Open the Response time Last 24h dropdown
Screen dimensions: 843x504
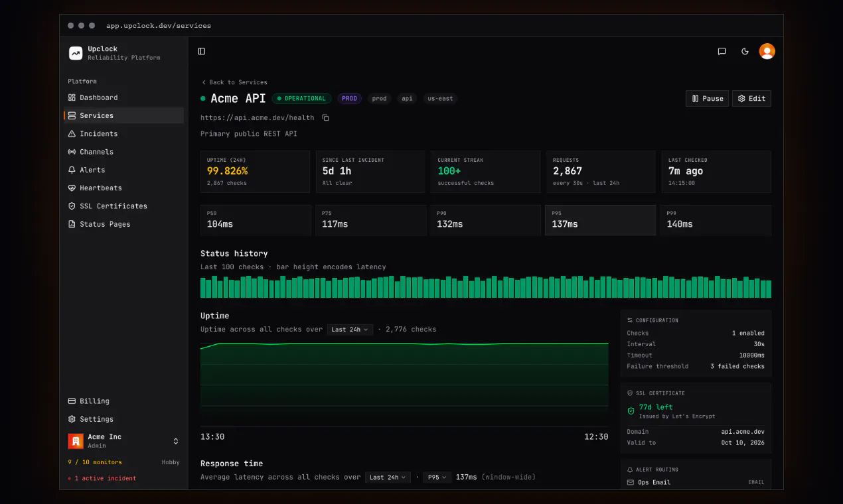coord(388,477)
